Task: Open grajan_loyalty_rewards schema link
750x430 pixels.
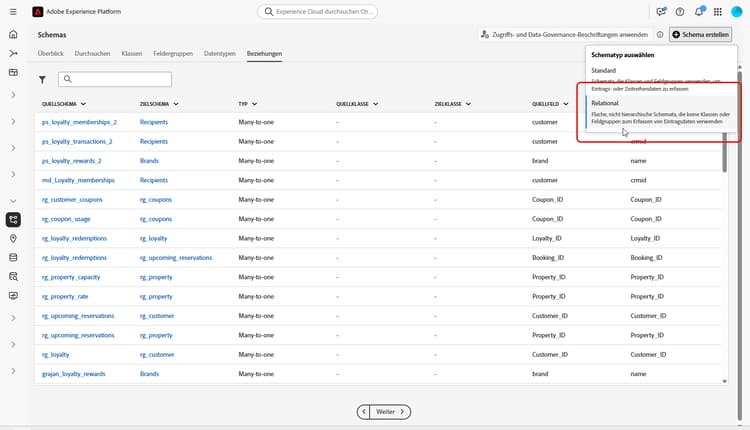Action: 74,374
